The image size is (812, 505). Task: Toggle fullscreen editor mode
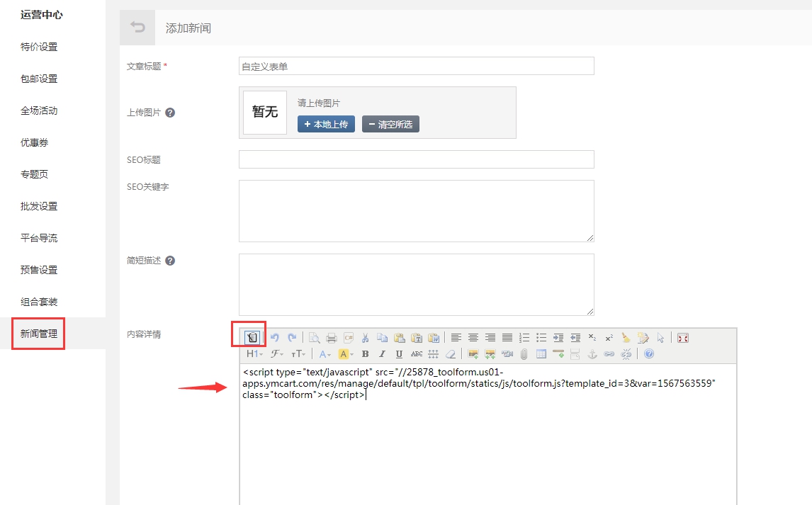point(682,338)
